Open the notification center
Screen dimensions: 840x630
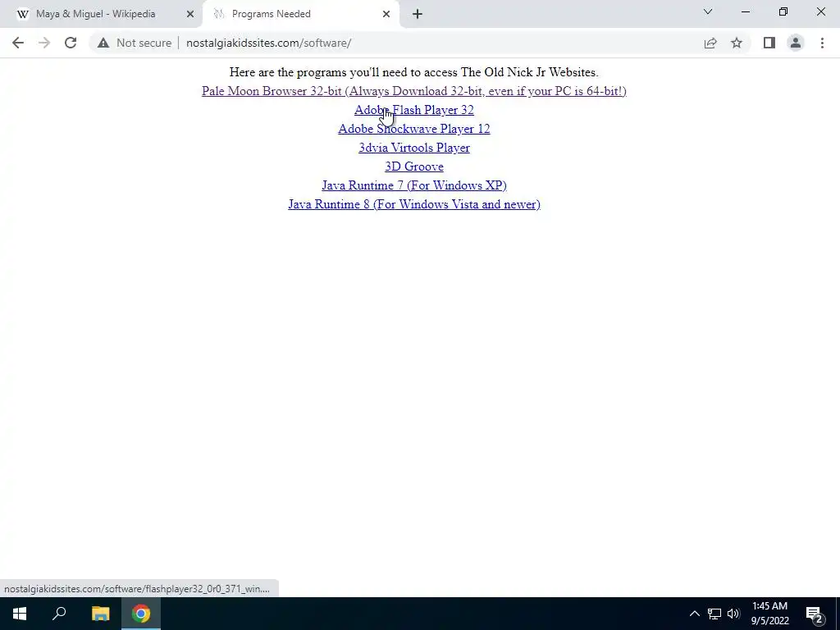point(815,614)
